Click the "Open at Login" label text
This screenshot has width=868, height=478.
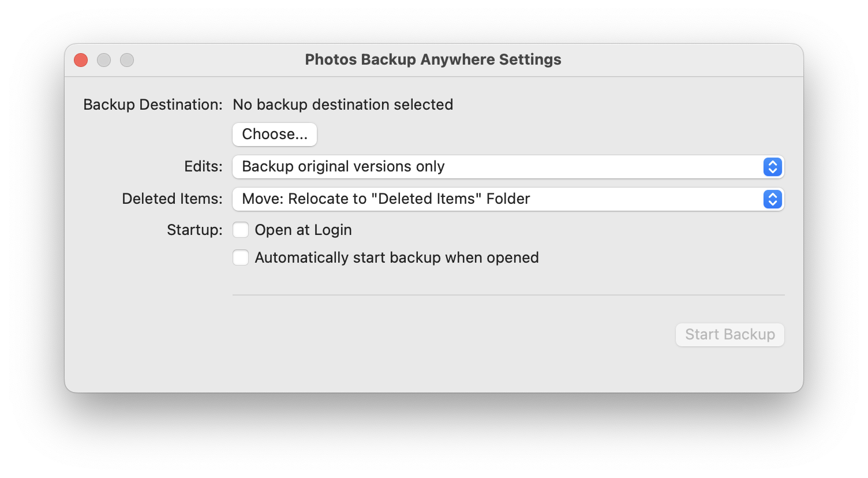[303, 230]
